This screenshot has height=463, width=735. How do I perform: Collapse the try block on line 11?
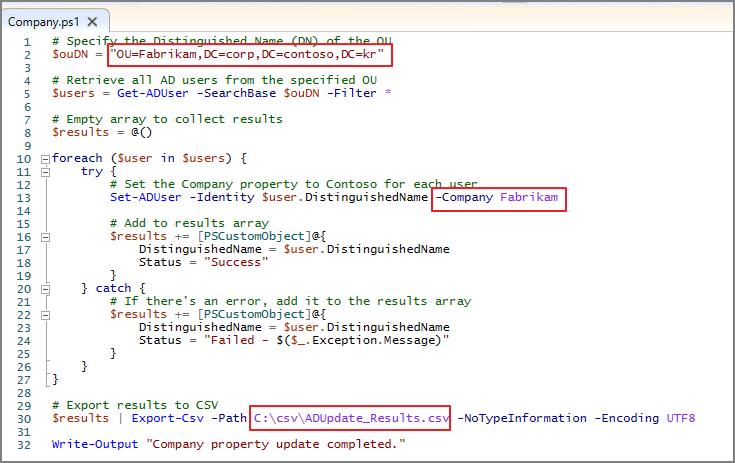[45, 172]
